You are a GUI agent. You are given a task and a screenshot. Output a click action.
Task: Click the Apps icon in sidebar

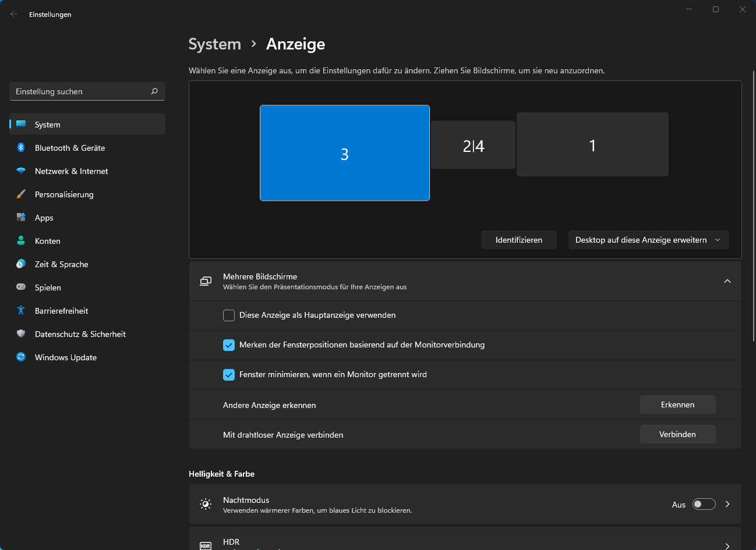click(x=21, y=217)
